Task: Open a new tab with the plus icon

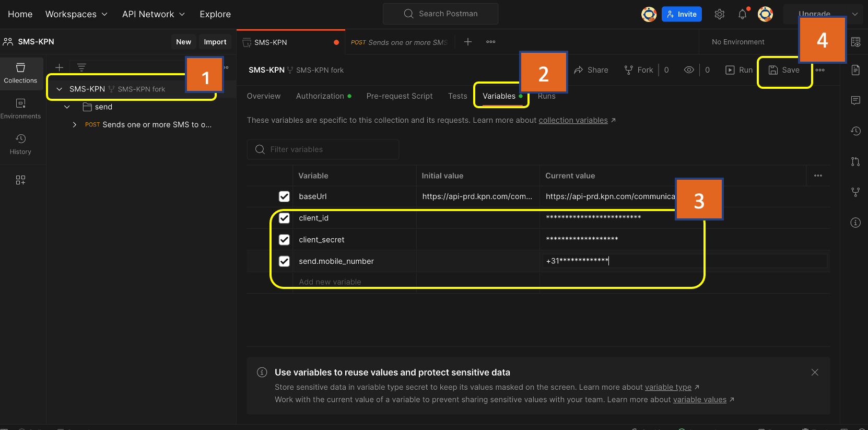Action: tap(468, 42)
